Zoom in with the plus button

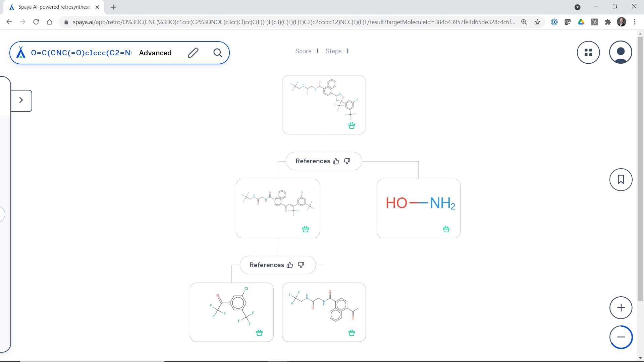click(x=621, y=308)
